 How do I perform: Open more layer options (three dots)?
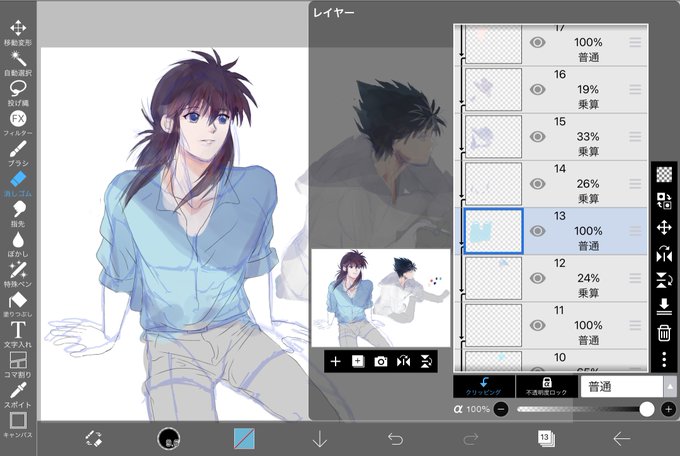(x=664, y=360)
